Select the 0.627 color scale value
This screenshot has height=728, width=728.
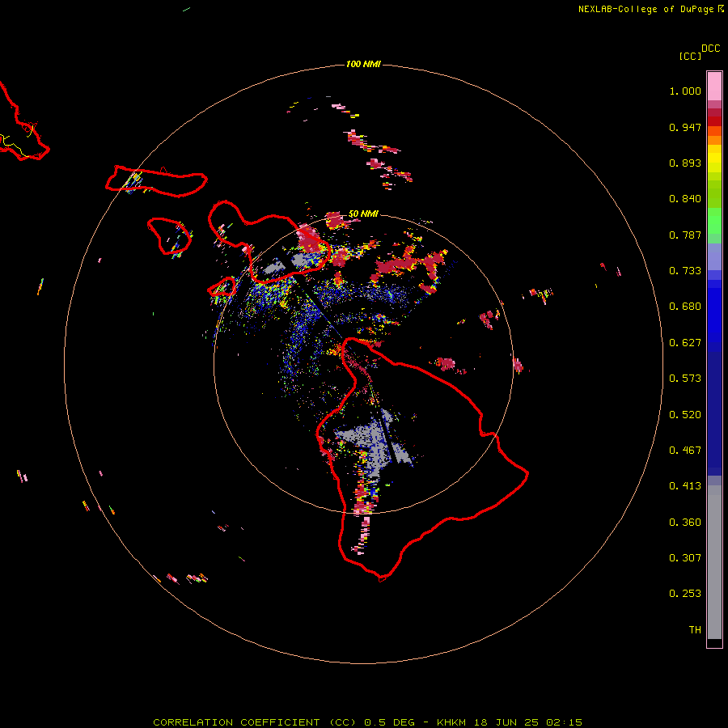[685, 343]
